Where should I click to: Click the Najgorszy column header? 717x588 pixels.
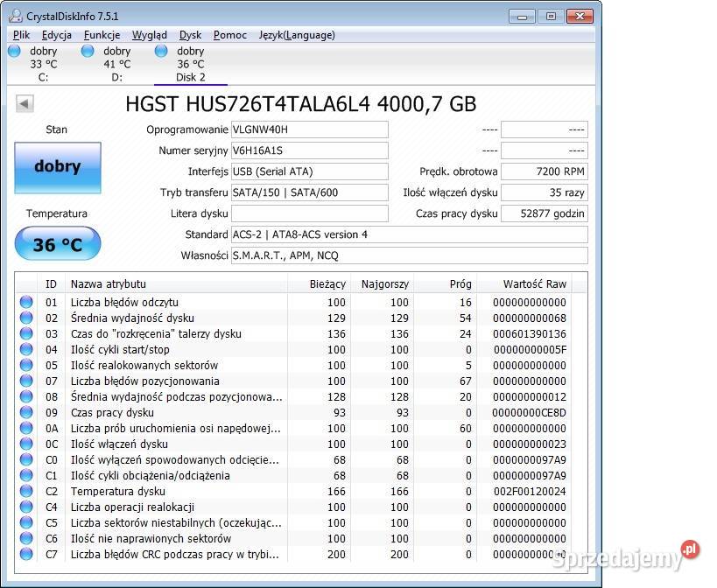click(x=383, y=283)
